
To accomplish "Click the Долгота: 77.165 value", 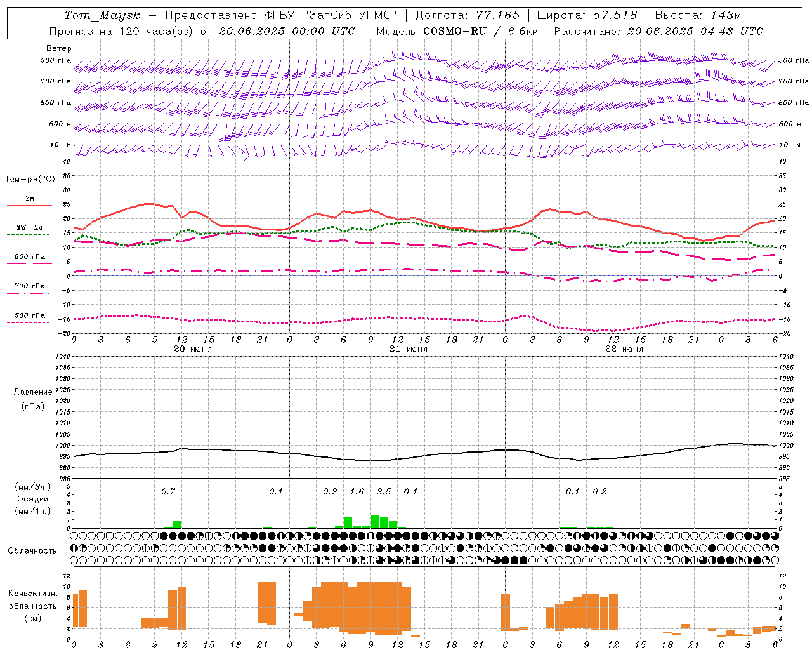I will (468, 15).
